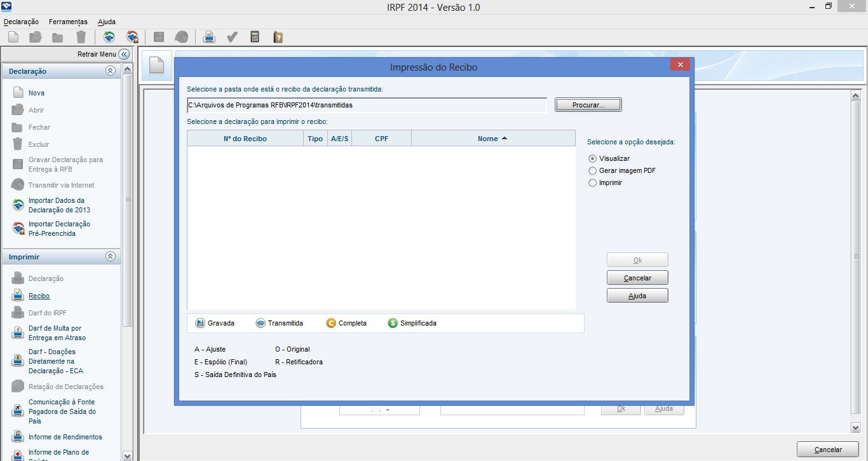Screen dimensions: 868x461
Task: Click the Informe de Rendimentos icon
Action: coord(18,437)
